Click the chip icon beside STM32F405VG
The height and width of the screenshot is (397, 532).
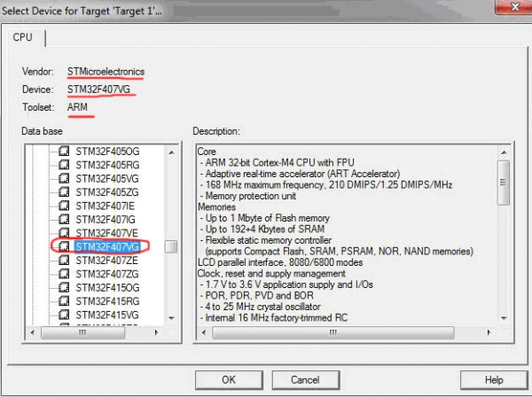coord(64,178)
